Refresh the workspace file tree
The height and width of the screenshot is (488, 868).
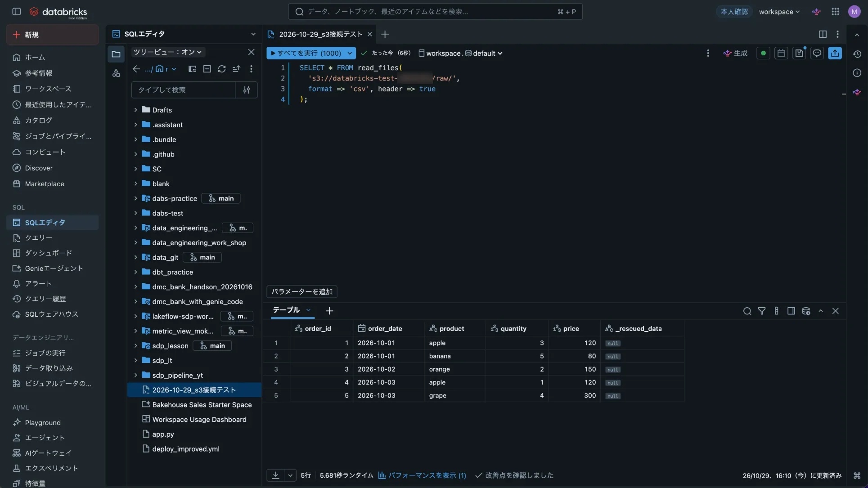222,69
